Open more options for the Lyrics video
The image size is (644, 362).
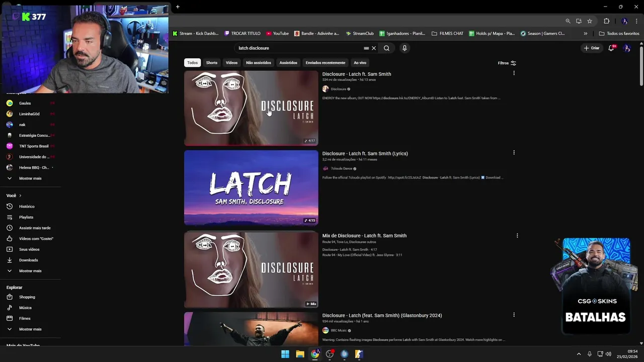[514, 153]
